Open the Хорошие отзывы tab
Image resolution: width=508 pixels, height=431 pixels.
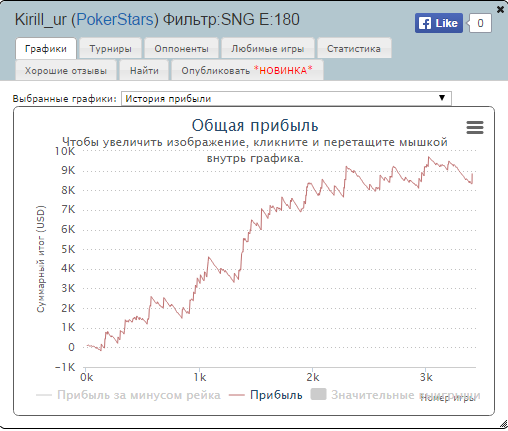(x=66, y=70)
